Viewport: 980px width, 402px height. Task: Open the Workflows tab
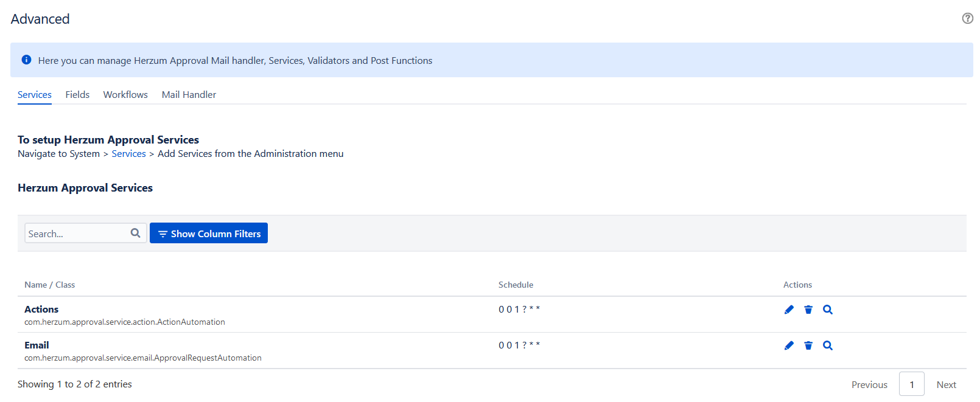click(125, 95)
